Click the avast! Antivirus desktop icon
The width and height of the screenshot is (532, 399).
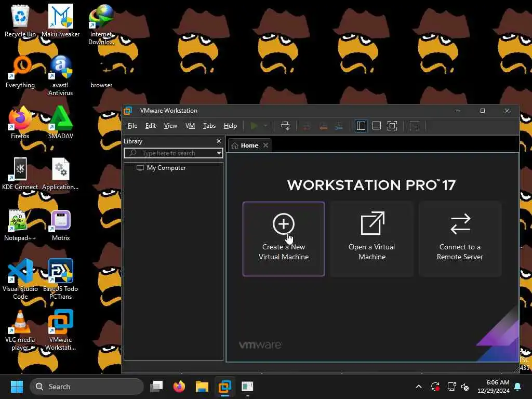60,75
